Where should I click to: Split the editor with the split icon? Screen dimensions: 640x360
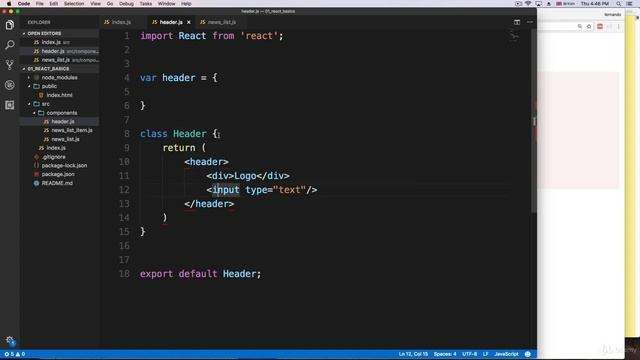coord(517,22)
